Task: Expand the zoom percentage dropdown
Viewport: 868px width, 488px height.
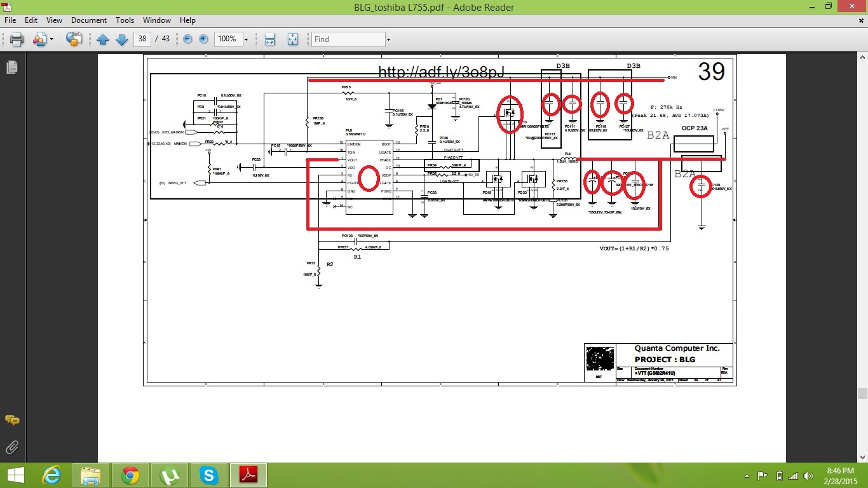Action: (x=246, y=39)
